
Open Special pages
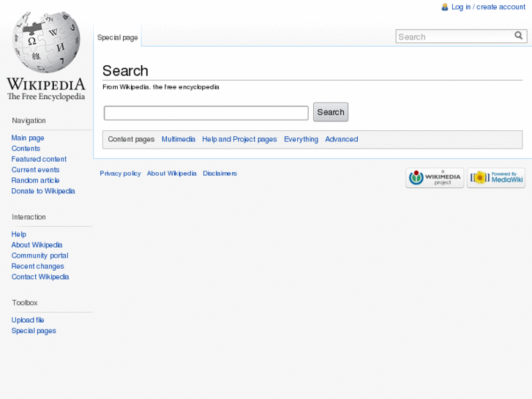[x=34, y=331]
